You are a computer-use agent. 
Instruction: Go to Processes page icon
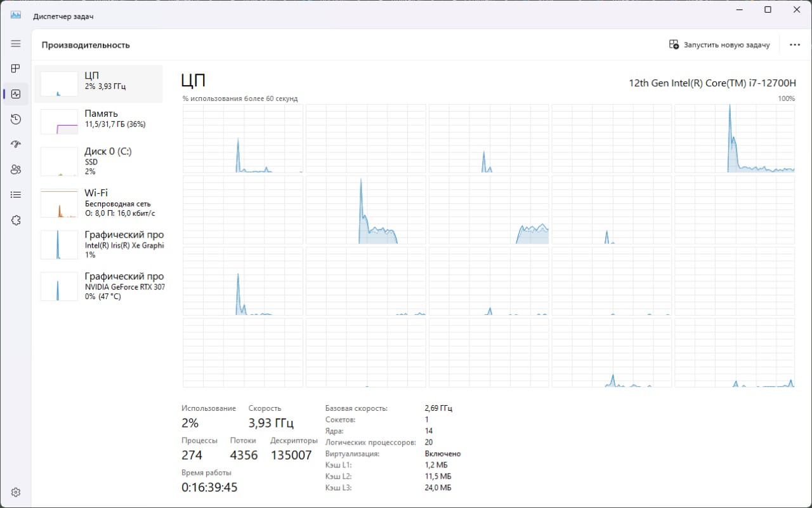tap(16, 69)
